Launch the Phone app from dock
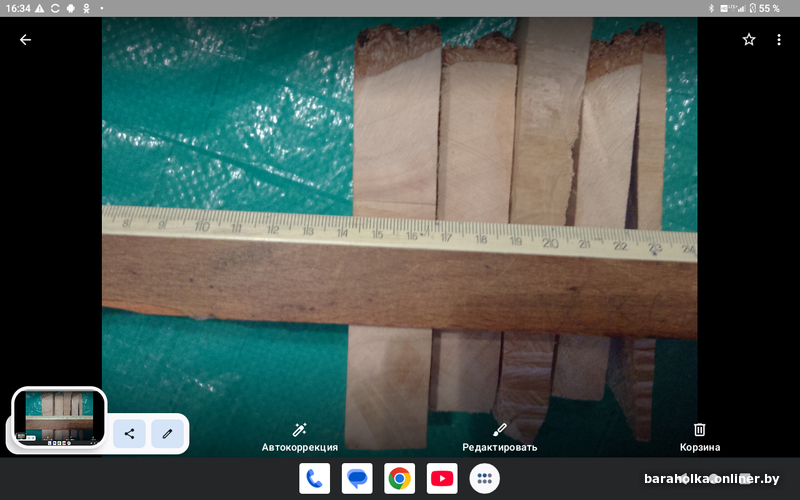This screenshot has height=500, width=800. click(314, 479)
